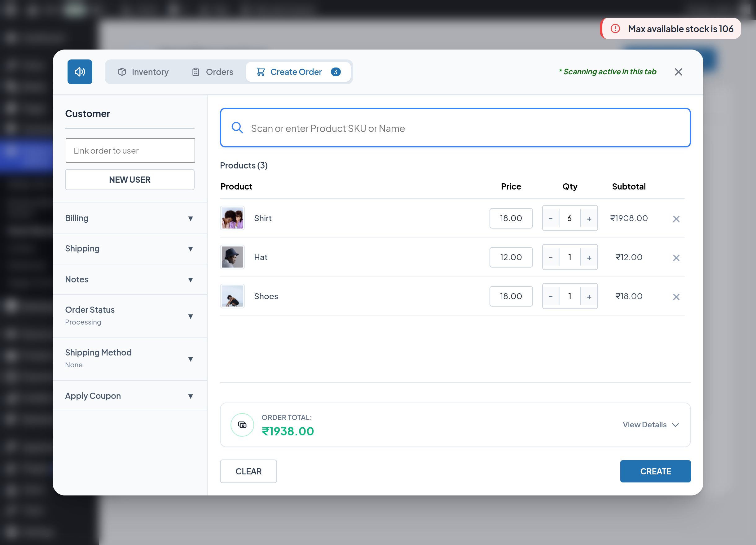Click the CLEAR button
Image resolution: width=756 pixels, height=545 pixels.
(248, 471)
